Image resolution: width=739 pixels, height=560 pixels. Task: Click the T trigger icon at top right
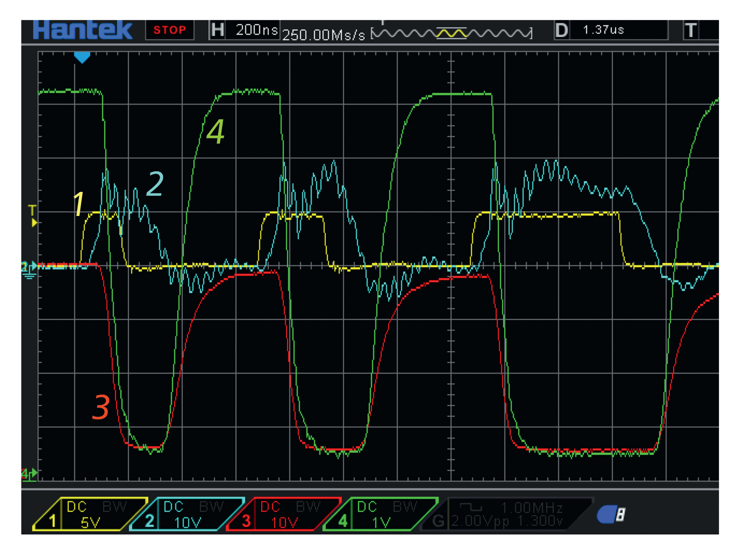point(691,30)
